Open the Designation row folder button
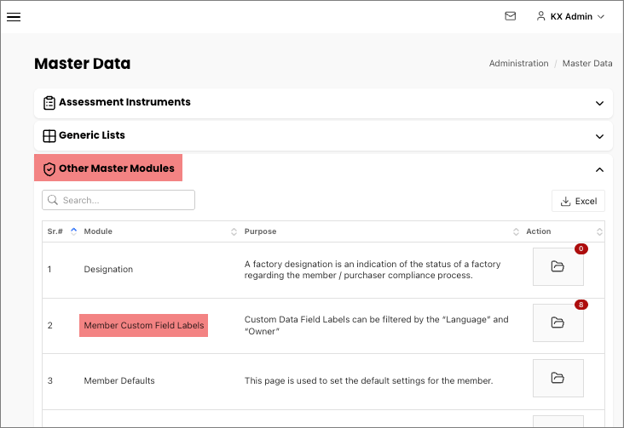Image resolution: width=624 pixels, height=428 pixels. pyautogui.click(x=558, y=267)
